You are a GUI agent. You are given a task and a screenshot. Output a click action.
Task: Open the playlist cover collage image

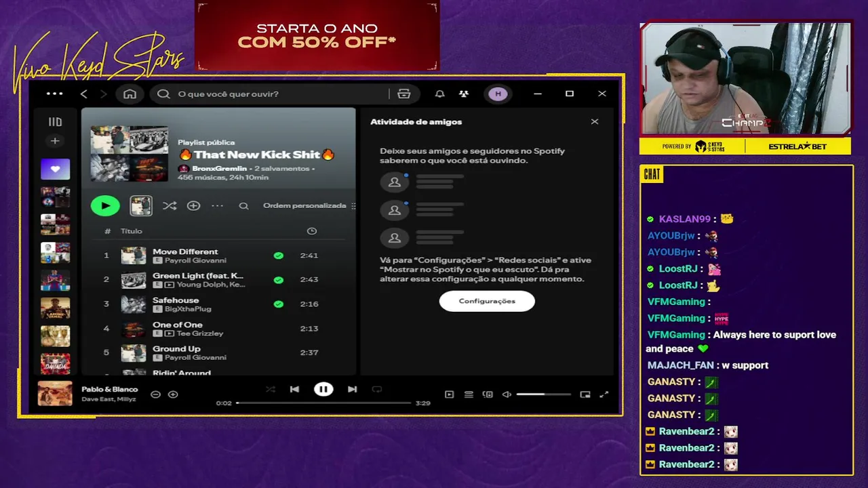pyautogui.click(x=129, y=153)
